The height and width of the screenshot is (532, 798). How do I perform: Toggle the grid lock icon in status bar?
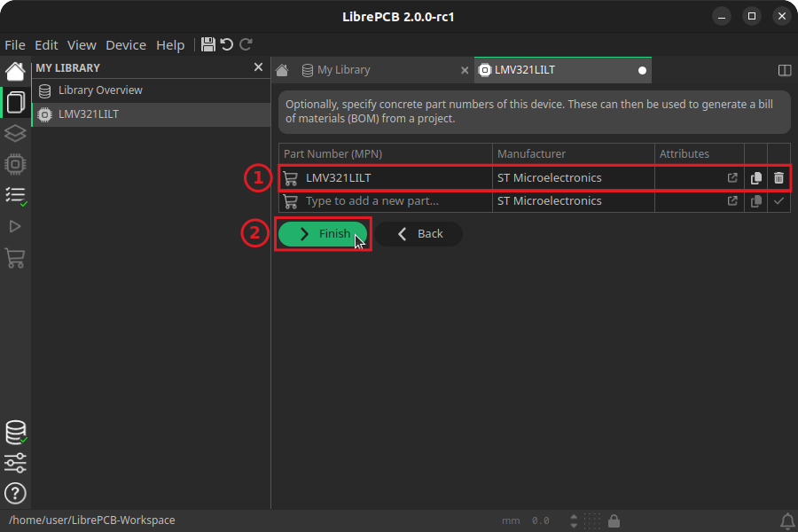pyautogui.click(x=614, y=520)
